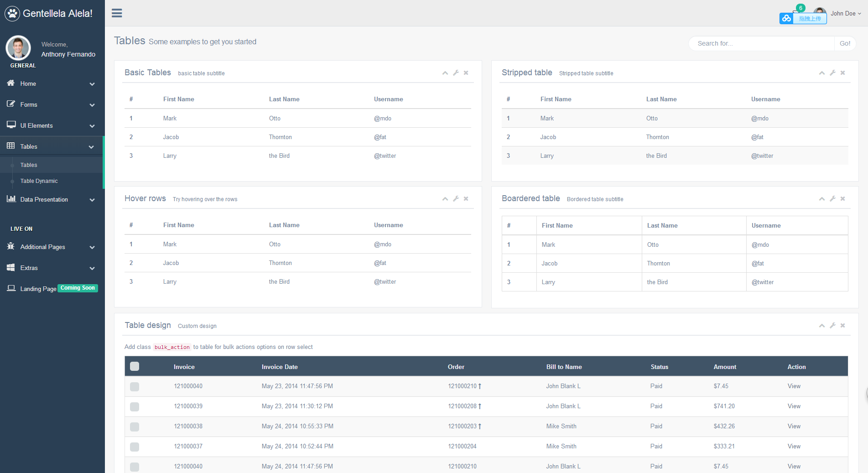Select the Tables submenu item
The width and height of the screenshot is (868, 473).
29,165
